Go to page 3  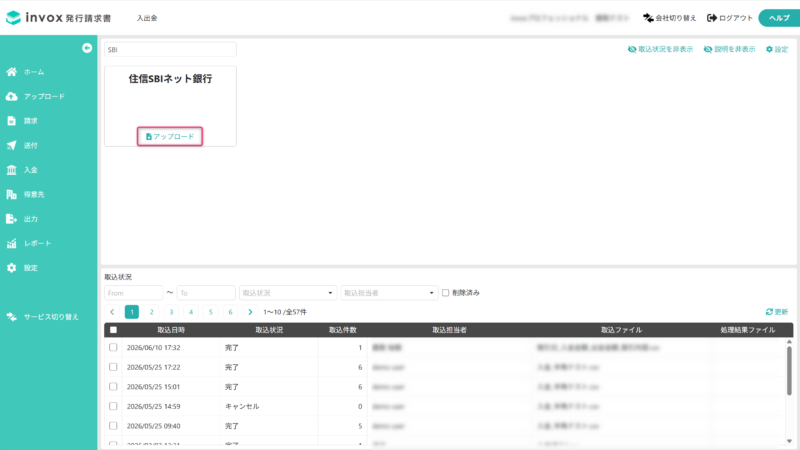pos(171,312)
